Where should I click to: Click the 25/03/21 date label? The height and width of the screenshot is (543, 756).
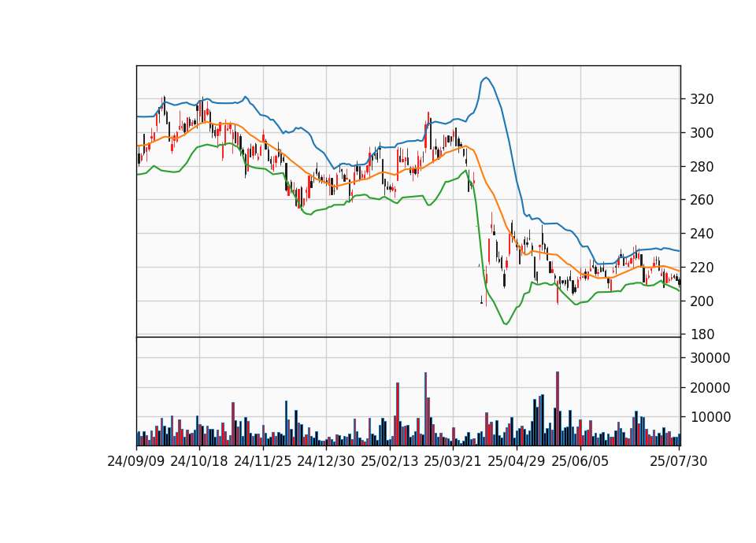[x=453, y=462]
